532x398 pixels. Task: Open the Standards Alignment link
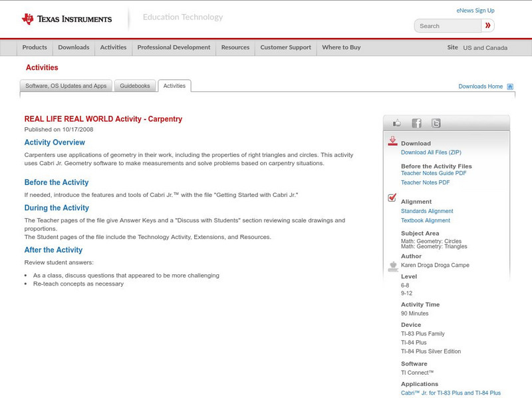pyautogui.click(x=428, y=211)
